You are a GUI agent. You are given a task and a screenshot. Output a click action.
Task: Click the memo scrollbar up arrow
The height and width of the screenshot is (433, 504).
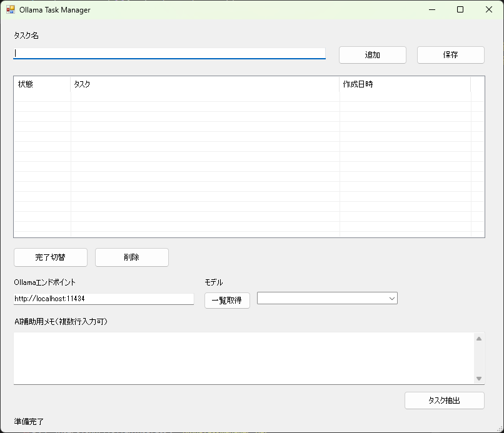click(x=479, y=339)
